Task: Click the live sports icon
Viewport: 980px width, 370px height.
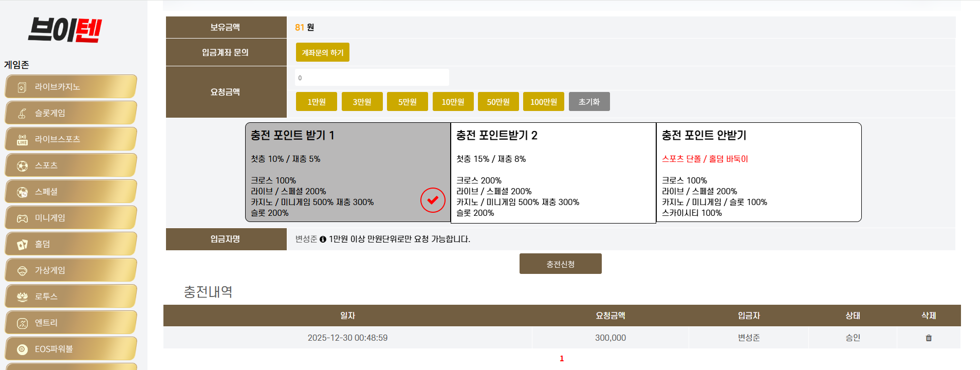Action: point(22,140)
